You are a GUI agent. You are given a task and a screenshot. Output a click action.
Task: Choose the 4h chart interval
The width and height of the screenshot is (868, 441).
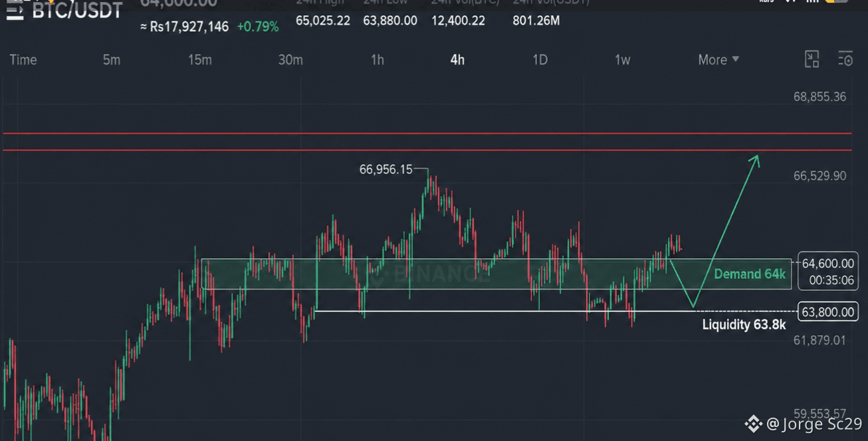coord(457,60)
